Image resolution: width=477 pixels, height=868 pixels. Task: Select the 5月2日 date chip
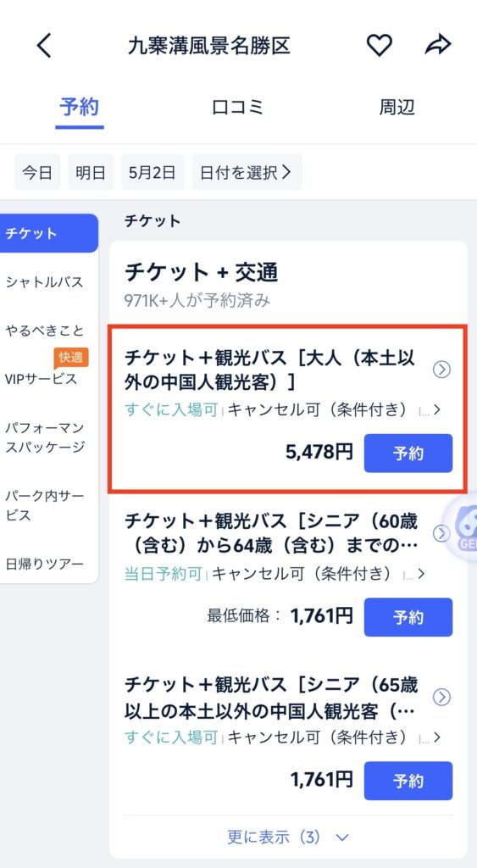153,173
